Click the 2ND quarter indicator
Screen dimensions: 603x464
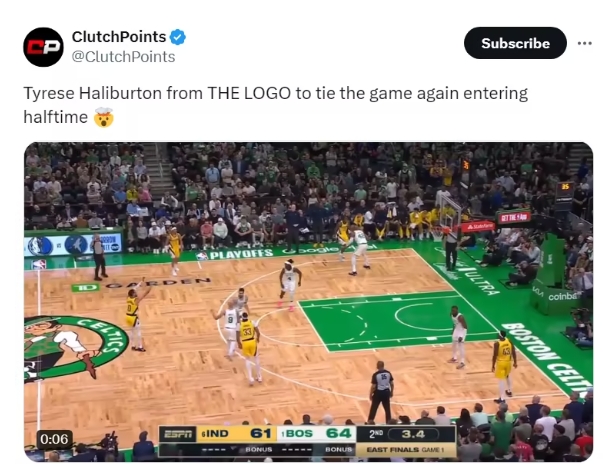point(376,434)
